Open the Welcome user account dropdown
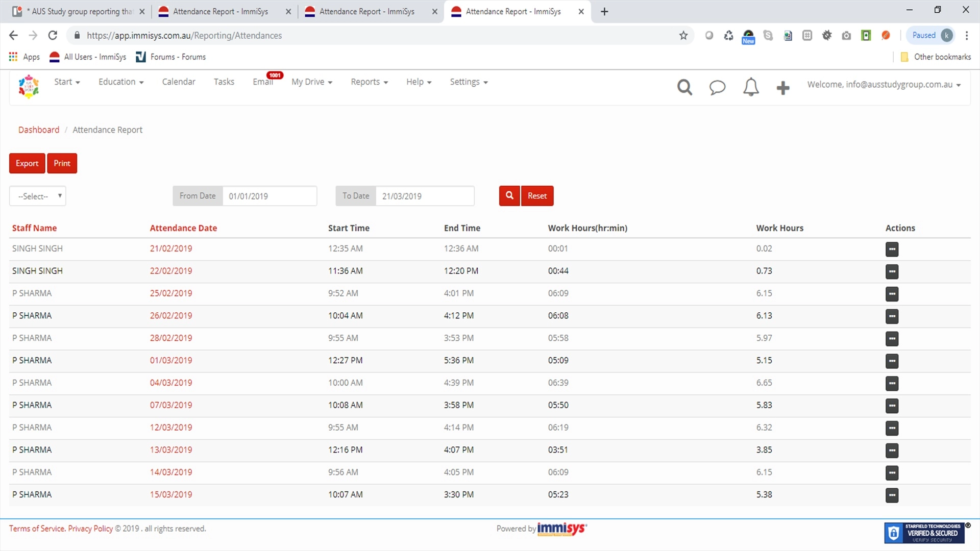The width and height of the screenshot is (980, 551). click(x=884, y=85)
